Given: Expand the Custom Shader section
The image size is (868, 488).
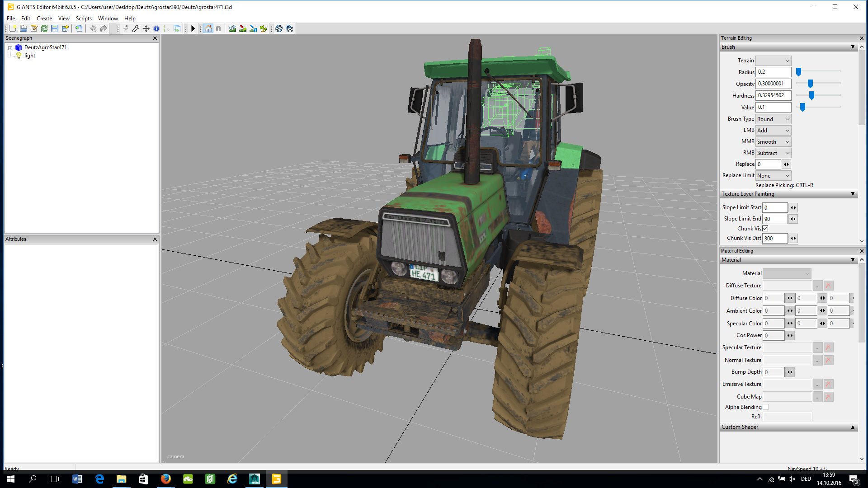Looking at the screenshot, I should 853,427.
